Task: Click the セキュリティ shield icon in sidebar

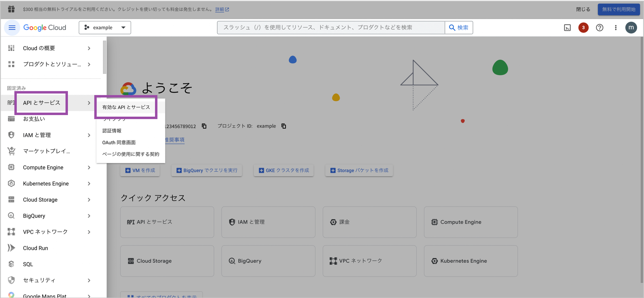Action: coord(11,280)
